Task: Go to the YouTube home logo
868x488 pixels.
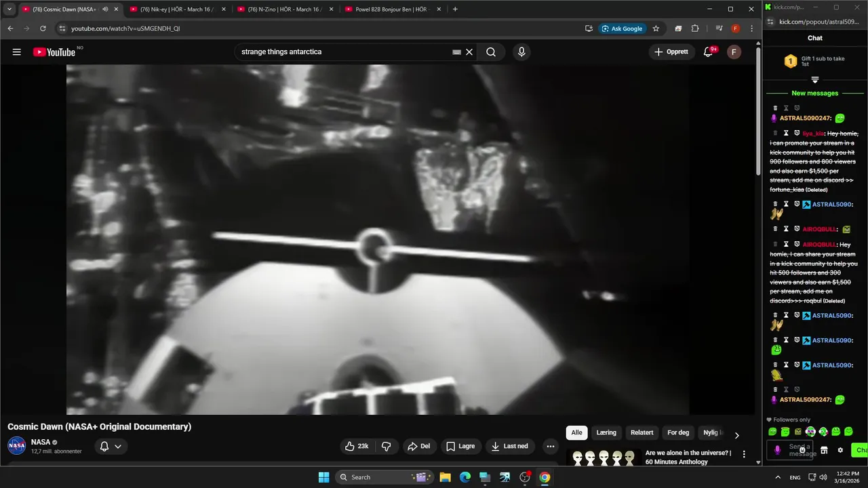Action: (54, 52)
